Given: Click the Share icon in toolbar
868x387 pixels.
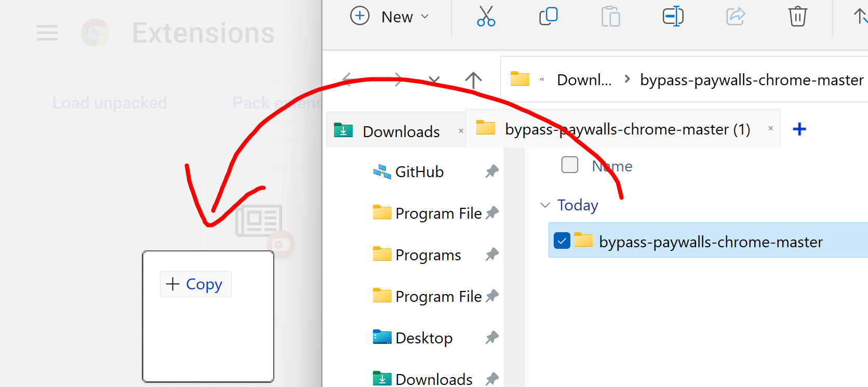Looking at the screenshot, I should 736,17.
